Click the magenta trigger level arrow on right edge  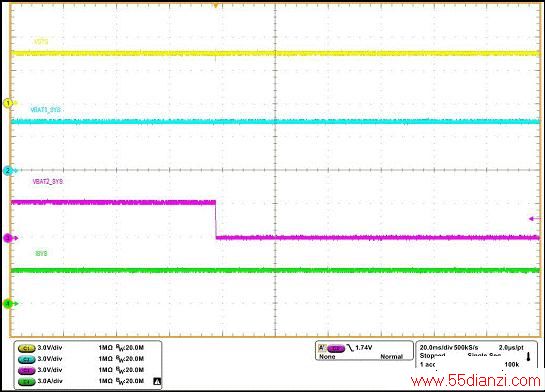coord(535,219)
